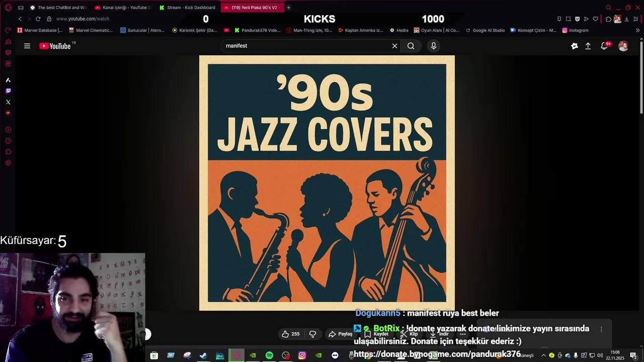Open browser search tabs magnifier icon

(x=608, y=8)
